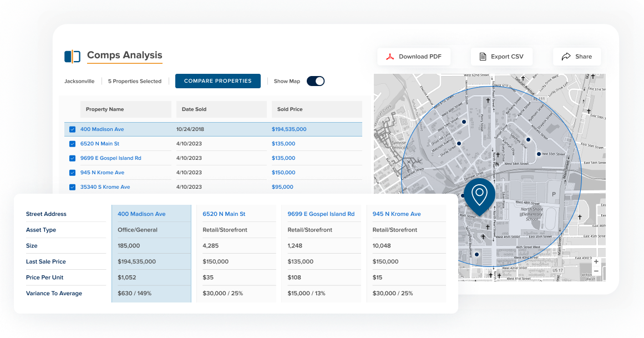Viewport: 644px width, 338px height.
Task: Open 6520 N Main St in property list
Action: [100, 144]
